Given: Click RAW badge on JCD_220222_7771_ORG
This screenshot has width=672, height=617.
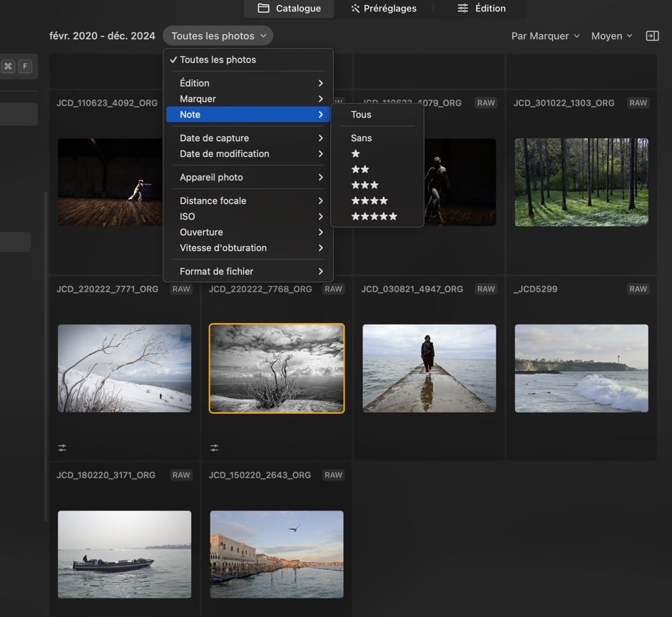Looking at the screenshot, I should tap(181, 289).
